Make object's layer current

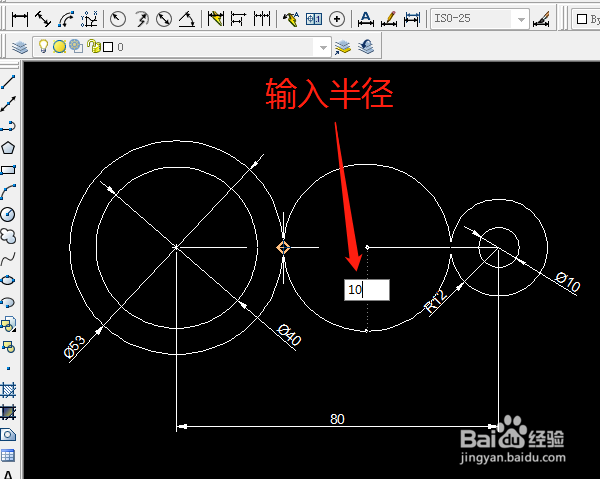pyautogui.click(x=342, y=47)
